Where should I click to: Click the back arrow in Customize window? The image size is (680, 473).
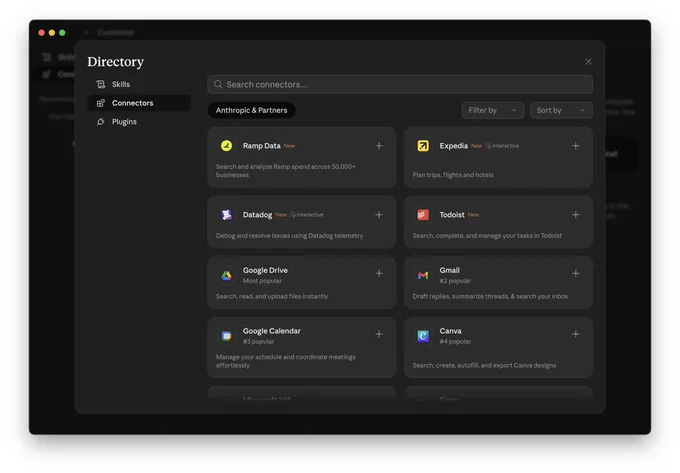click(87, 32)
